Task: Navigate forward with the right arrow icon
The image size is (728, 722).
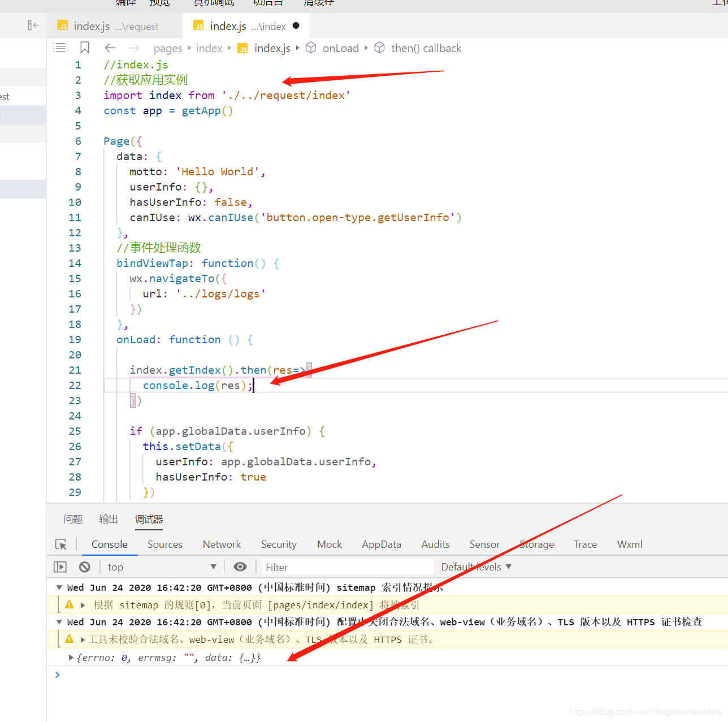Action: [134, 48]
